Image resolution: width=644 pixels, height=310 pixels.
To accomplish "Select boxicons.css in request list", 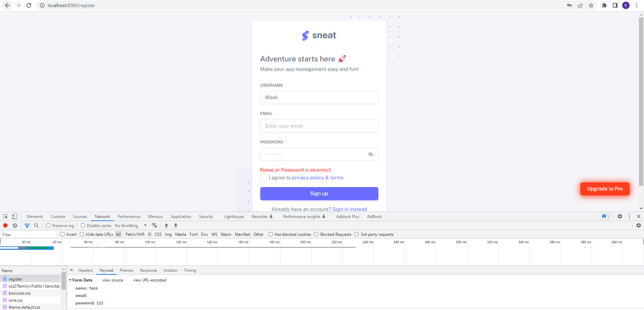I will click(31, 293).
